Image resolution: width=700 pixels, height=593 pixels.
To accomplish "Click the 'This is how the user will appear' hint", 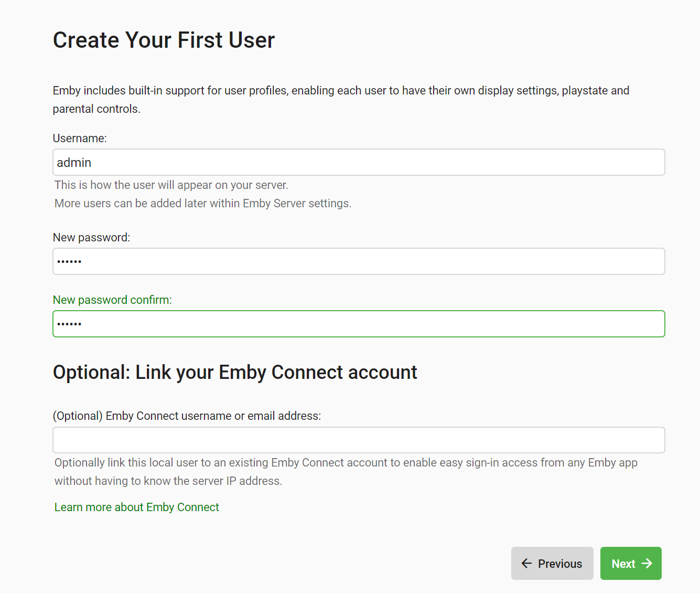I will [171, 185].
